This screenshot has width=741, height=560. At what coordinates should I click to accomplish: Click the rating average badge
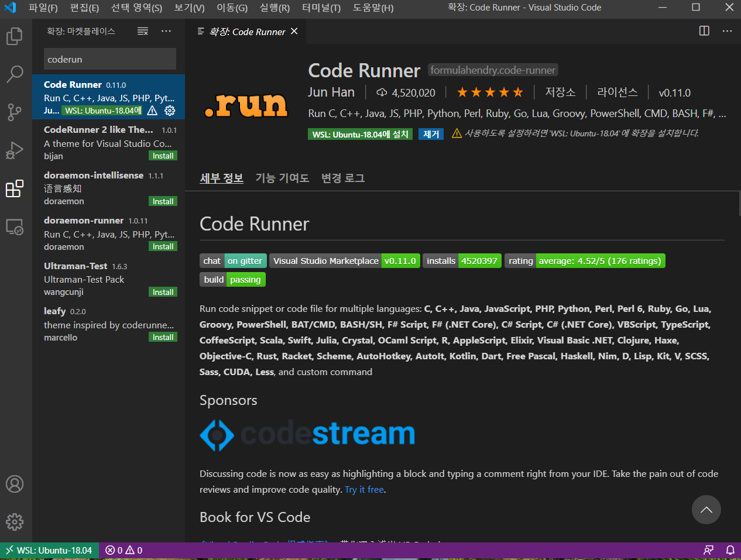(x=585, y=261)
